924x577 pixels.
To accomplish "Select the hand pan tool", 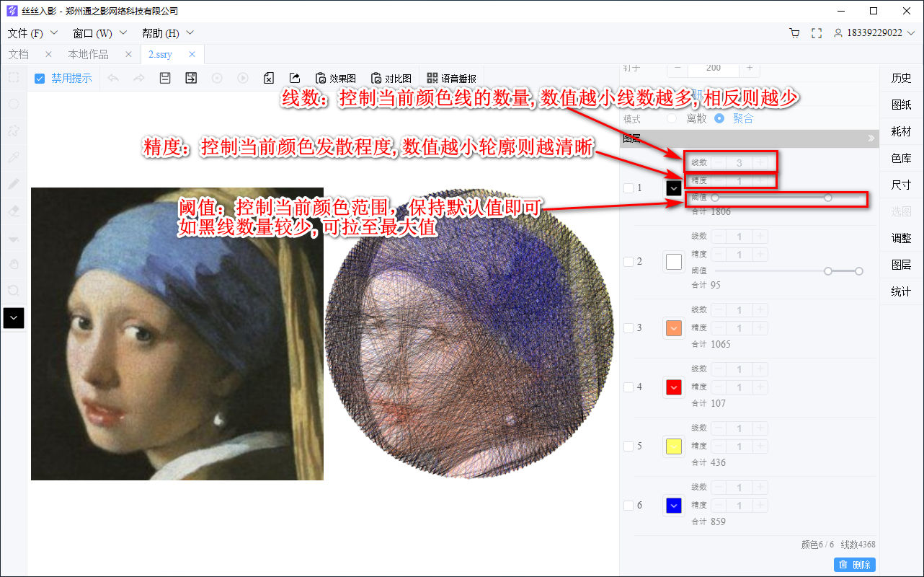I will (14, 264).
